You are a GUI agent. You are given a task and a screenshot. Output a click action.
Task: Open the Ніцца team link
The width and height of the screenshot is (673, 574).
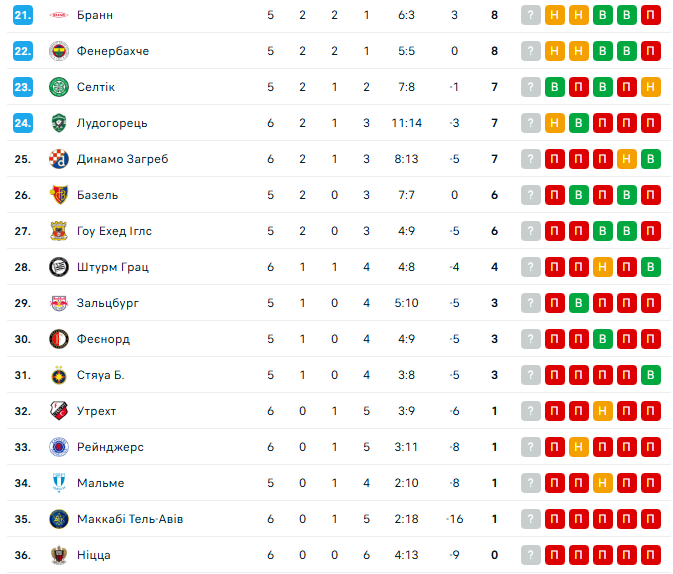click(x=93, y=555)
